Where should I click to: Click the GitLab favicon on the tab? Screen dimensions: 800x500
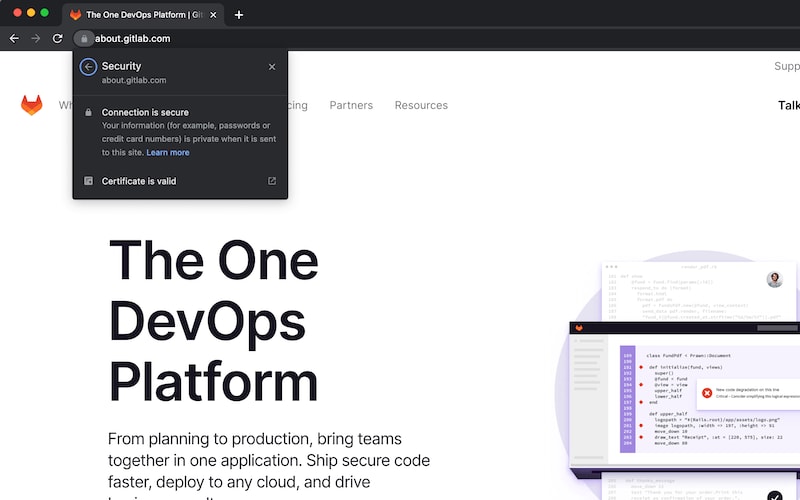click(76, 15)
